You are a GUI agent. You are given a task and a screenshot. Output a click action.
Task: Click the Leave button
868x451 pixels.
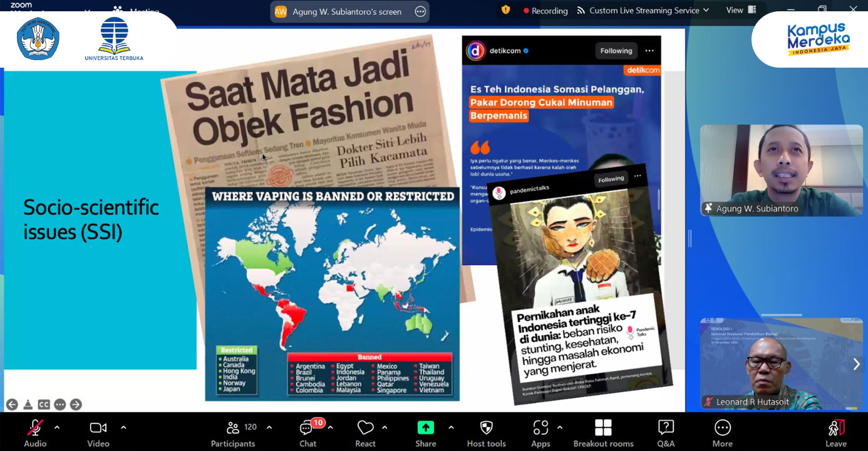pyautogui.click(x=835, y=431)
